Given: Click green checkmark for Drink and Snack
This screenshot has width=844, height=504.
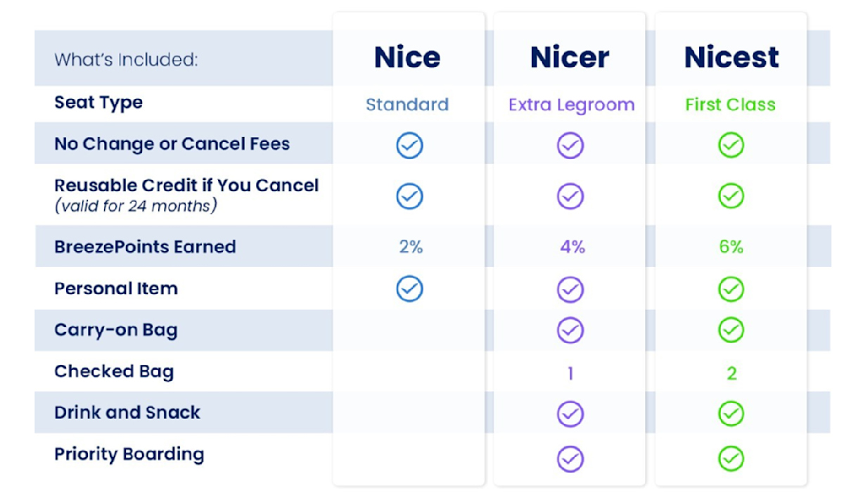Looking at the screenshot, I should 731,413.
